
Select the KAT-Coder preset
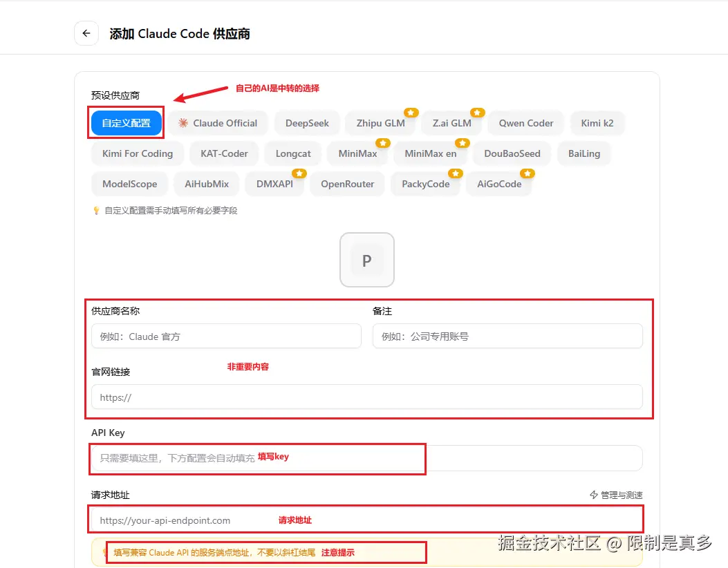click(224, 153)
